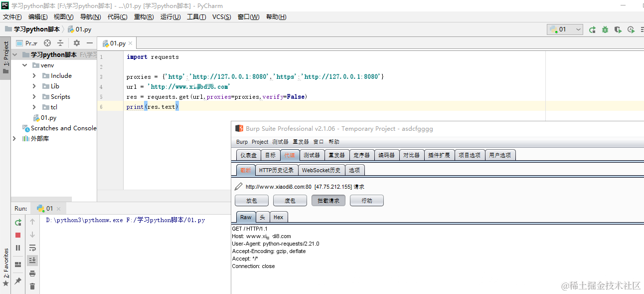Collapse all nodes in the Project panel

coord(60,43)
